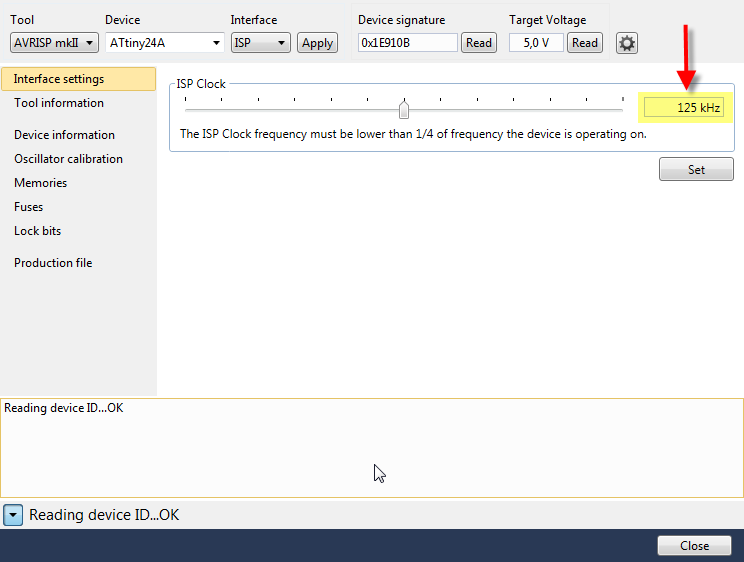This screenshot has width=744, height=562.
Task: Open the Device dropdown showing ATtiny24A
Action: pyautogui.click(x=164, y=43)
